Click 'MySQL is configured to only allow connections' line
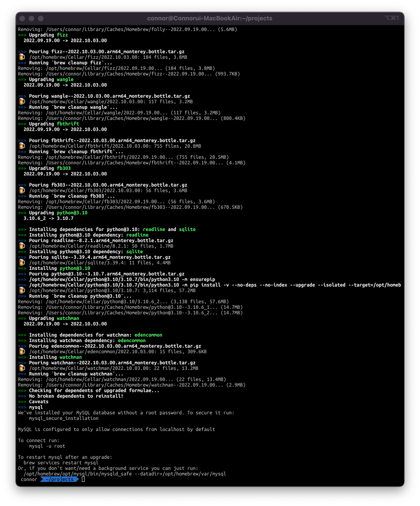420x506 pixels. (x=117, y=430)
